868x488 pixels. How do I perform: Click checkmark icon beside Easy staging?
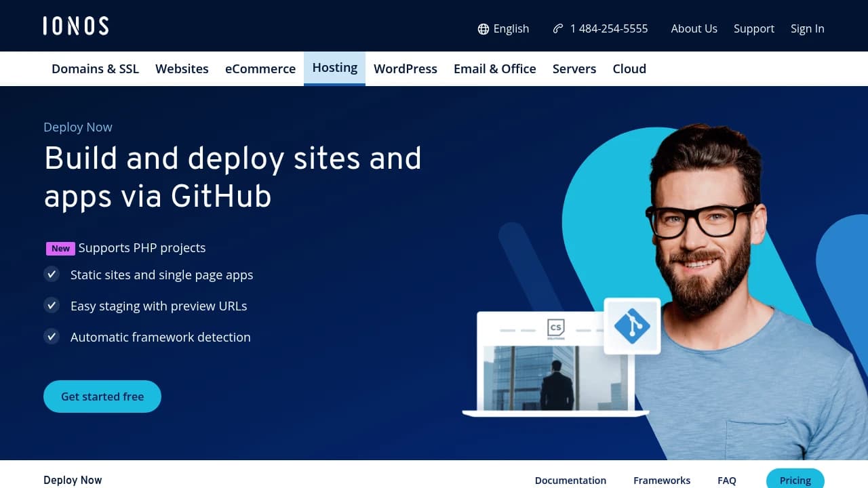[52, 305]
